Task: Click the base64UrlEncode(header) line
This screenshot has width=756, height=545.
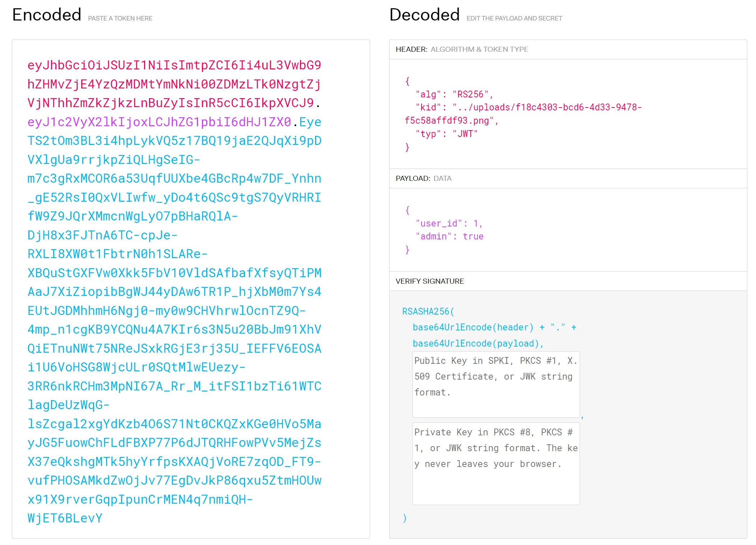Action: 494,327
